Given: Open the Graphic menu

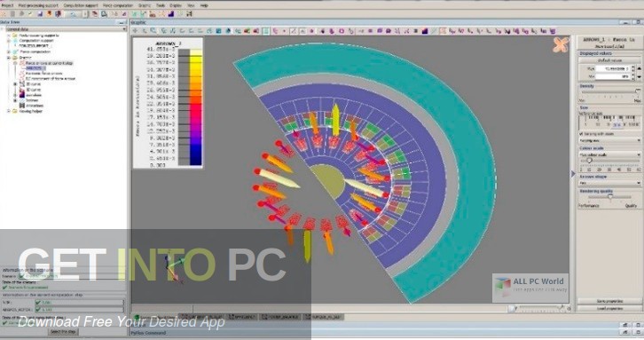Looking at the screenshot, I should click(x=145, y=5).
